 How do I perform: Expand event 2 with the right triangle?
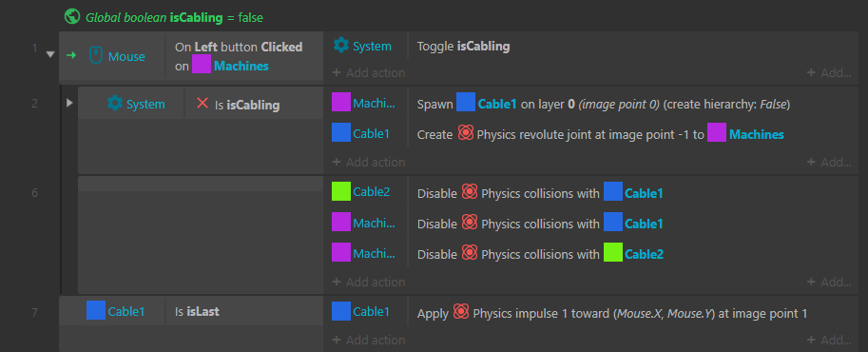coord(69,103)
